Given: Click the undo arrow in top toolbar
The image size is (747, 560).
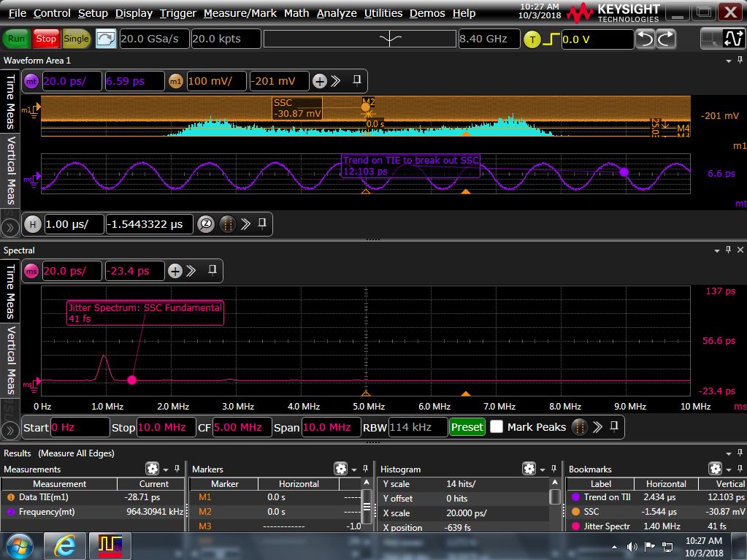Looking at the screenshot, I should coord(645,39).
